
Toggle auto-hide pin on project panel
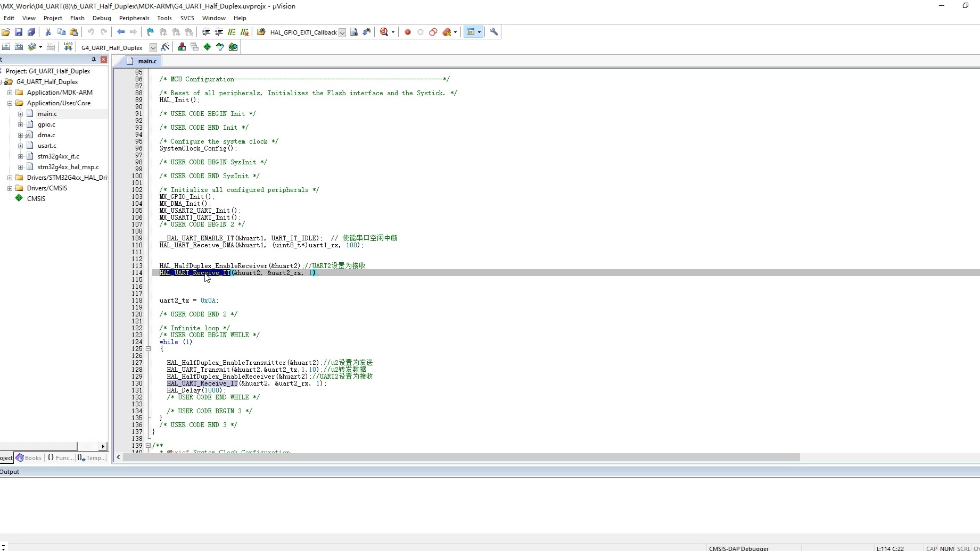[x=94, y=60]
